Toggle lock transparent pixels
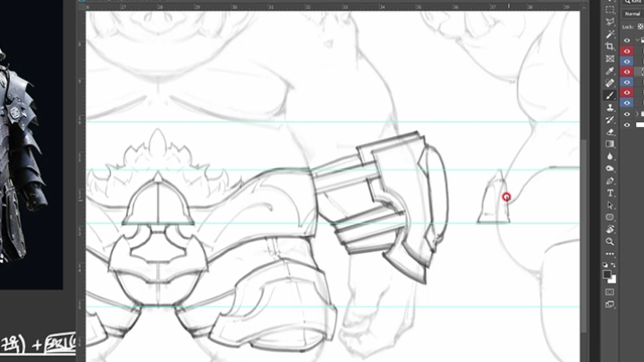 pos(640,27)
